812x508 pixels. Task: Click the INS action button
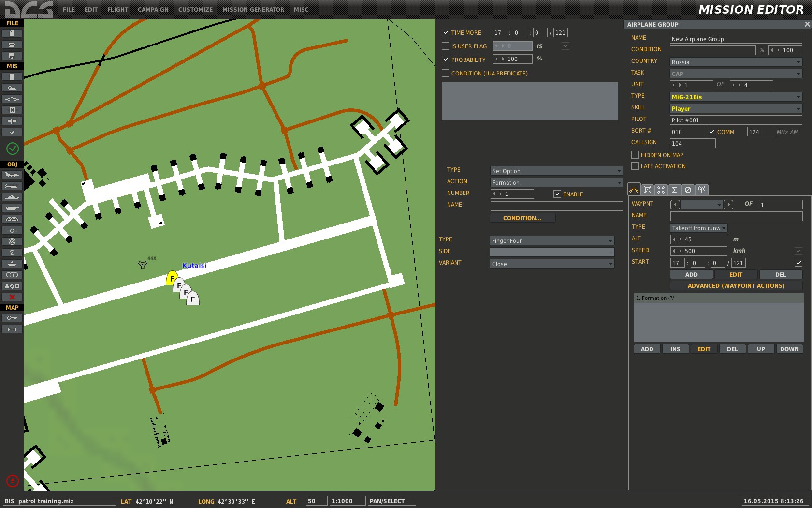pyautogui.click(x=675, y=349)
